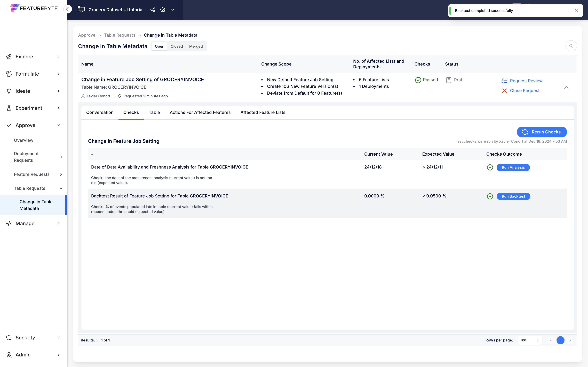Click the Security shield icon

point(9,338)
